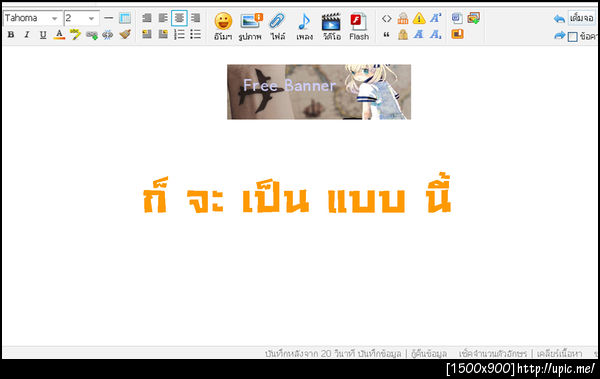600x379 pixels.
Task: Click the remove link icon
Action: click(x=108, y=35)
